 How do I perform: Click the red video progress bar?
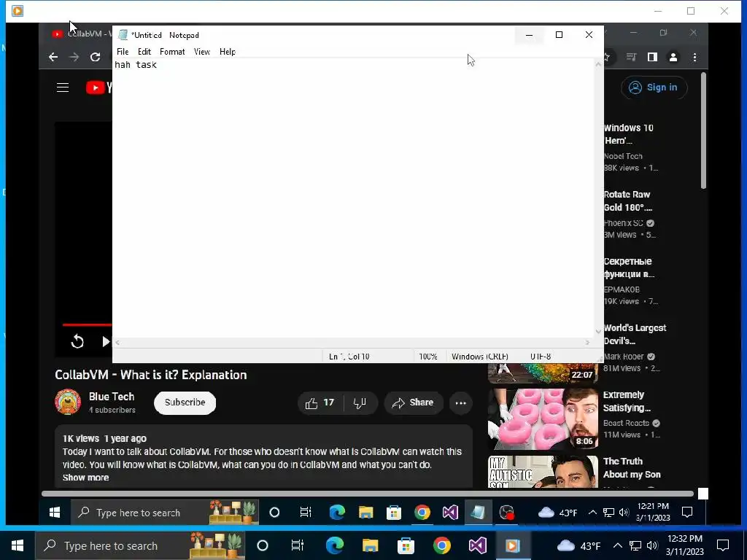click(88, 324)
